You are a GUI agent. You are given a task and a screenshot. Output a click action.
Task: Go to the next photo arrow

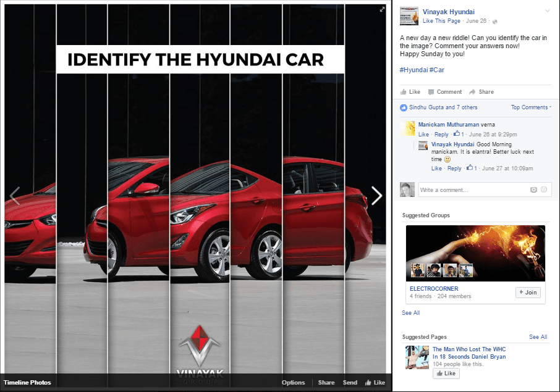click(376, 196)
